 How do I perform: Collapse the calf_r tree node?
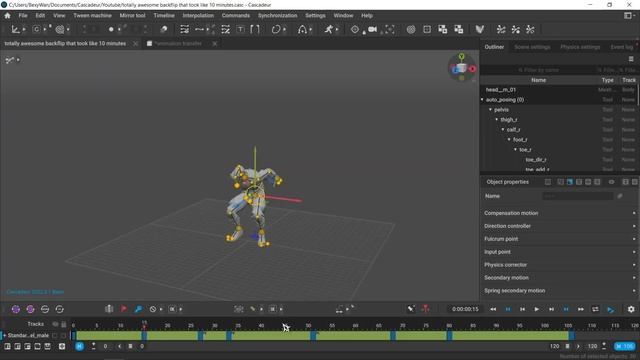coord(503,129)
